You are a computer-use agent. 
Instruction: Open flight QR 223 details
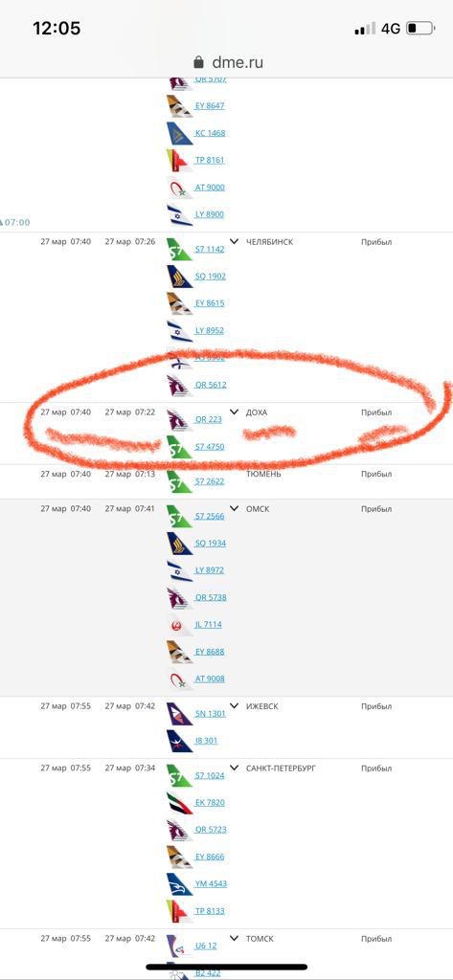[x=209, y=419]
